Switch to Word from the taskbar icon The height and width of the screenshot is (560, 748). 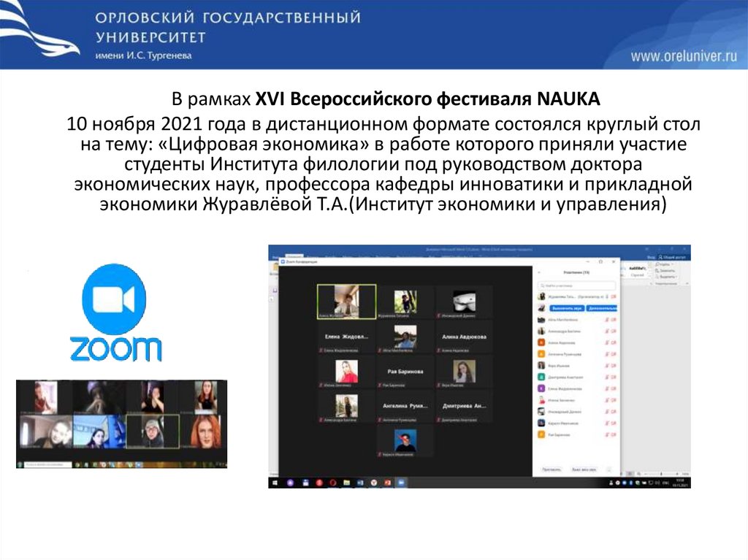click(x=360, y=483)
